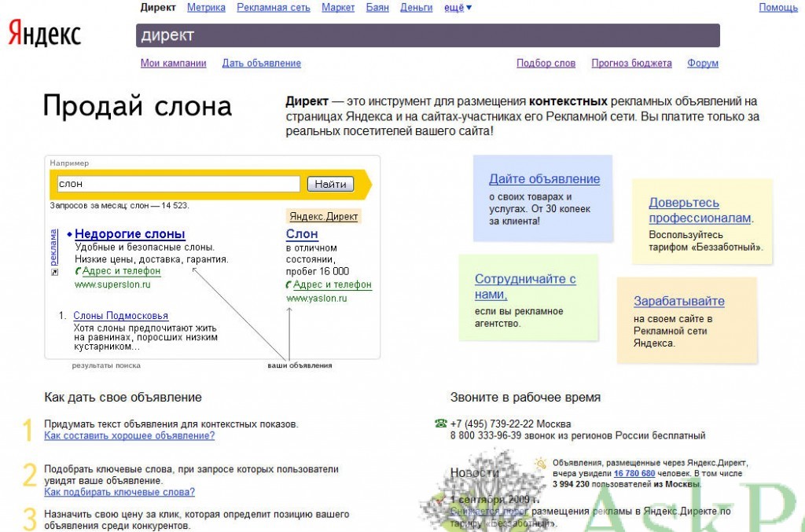Click the search field containing слон
This screenshot has height=532, width=805.
[x=178, y=184]
